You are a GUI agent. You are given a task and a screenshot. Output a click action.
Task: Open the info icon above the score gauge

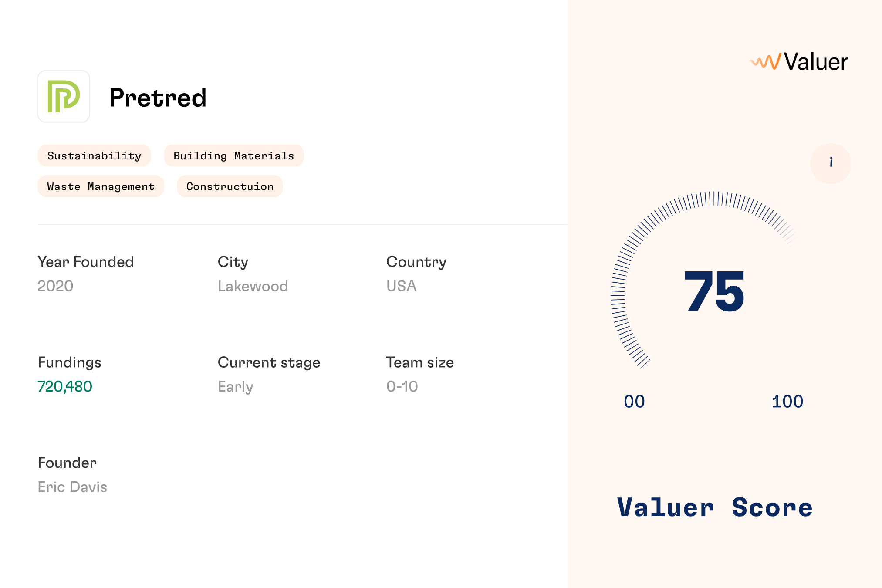point(831,163)
